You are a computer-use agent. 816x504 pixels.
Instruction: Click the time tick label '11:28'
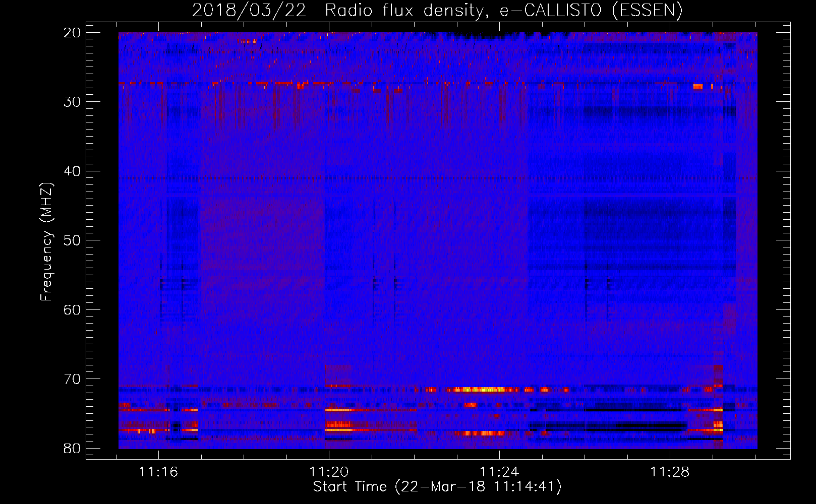(670, 472)
